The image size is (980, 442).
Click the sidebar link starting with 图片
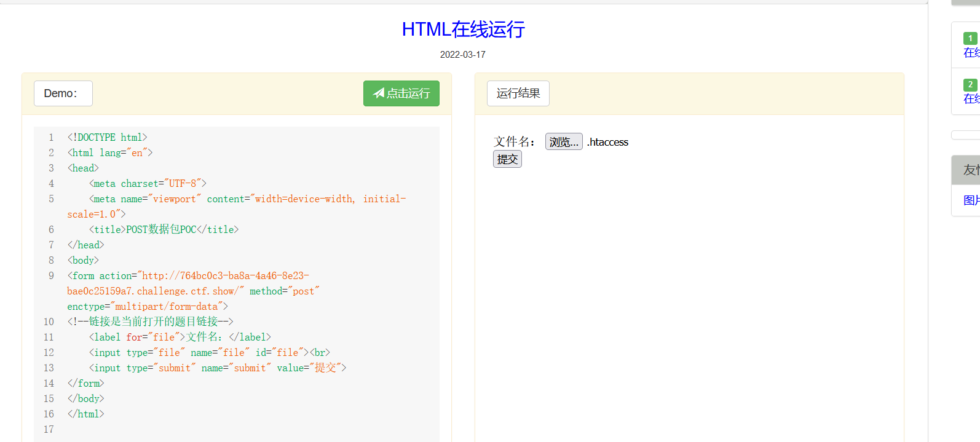[971, 200]
